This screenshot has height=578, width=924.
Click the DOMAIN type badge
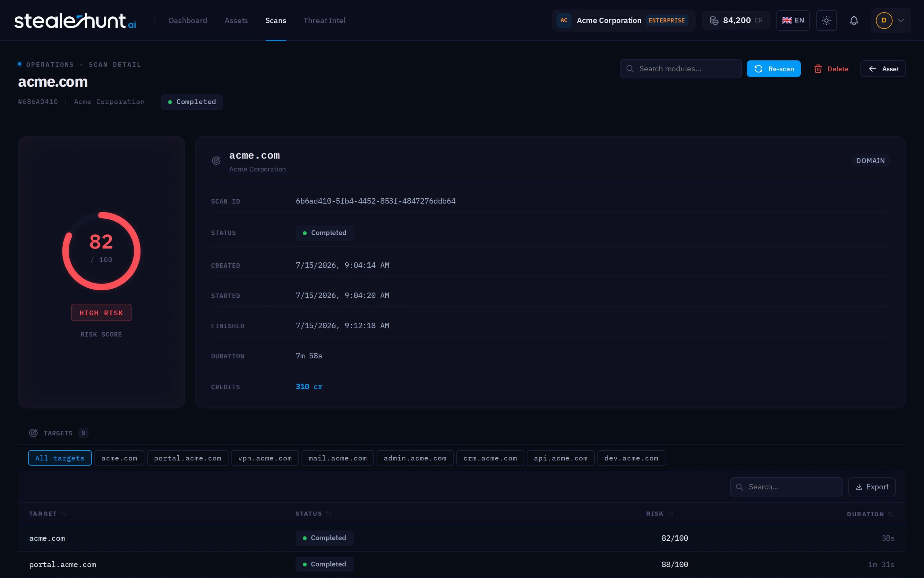click(870, 161)
